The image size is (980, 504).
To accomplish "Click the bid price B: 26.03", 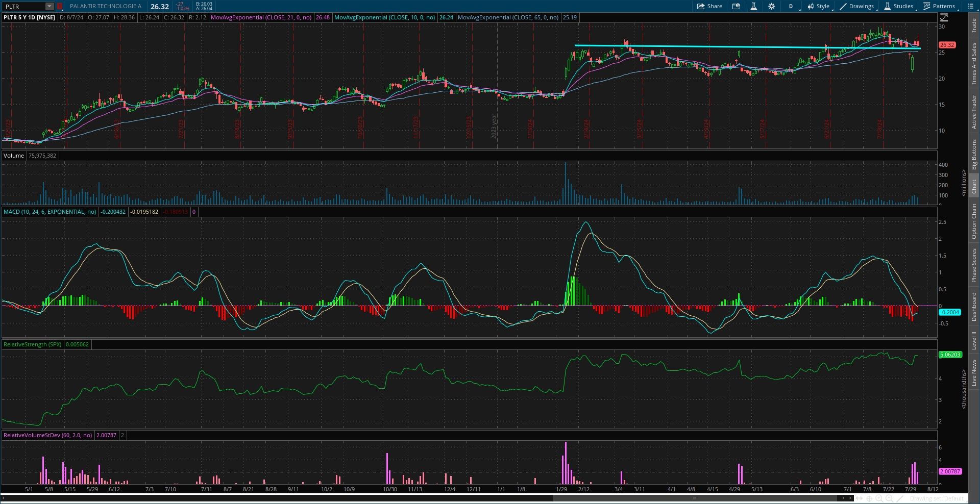I will 204,4.
